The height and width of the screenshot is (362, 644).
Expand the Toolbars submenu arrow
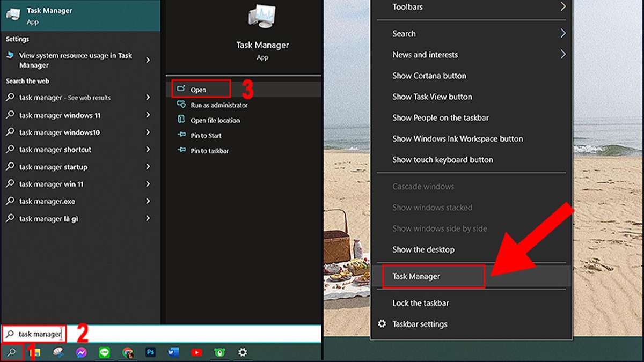pyautogui.click(x=562, y=7)
